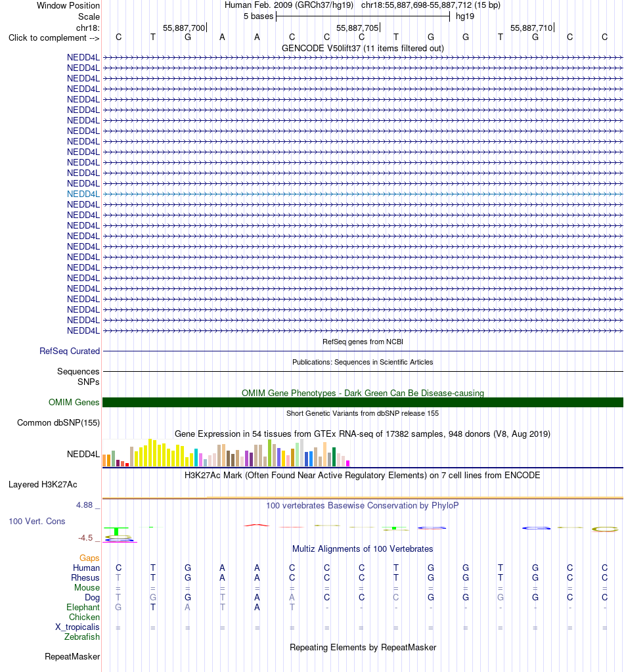Click the 55,887,710 ruler position
The width and height of the screenshot is (624, 672).
[x=531, y=28]
